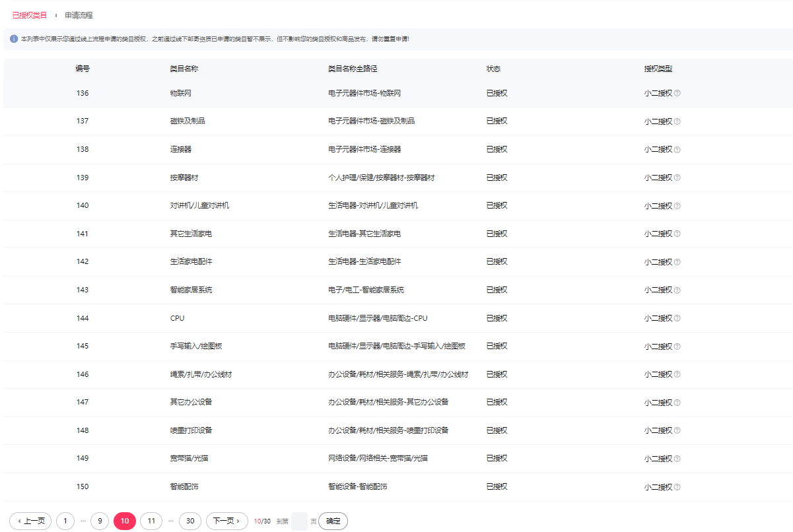Viewport: 793px width, 532px height.
Task: Click help icon in row 150 智能配饰
Action: click(x=677, y=487)
